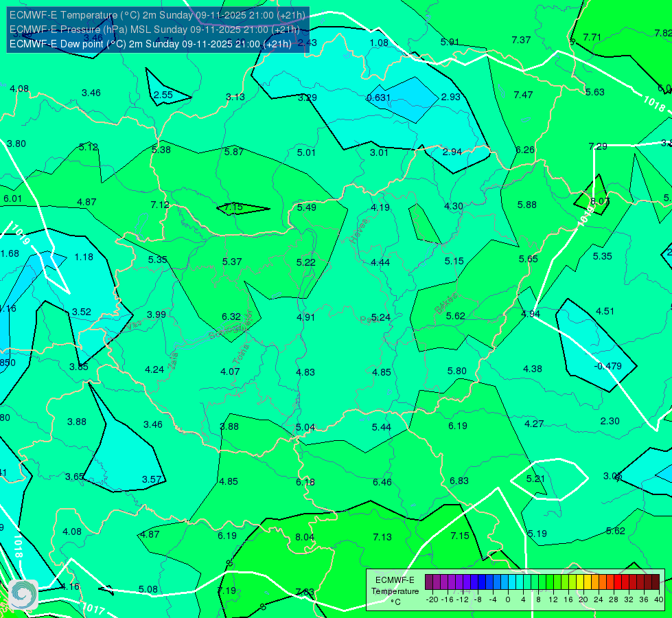Click the map value 6.83
The height and width of the screenshot is (618, 672).
coord(459,481)
